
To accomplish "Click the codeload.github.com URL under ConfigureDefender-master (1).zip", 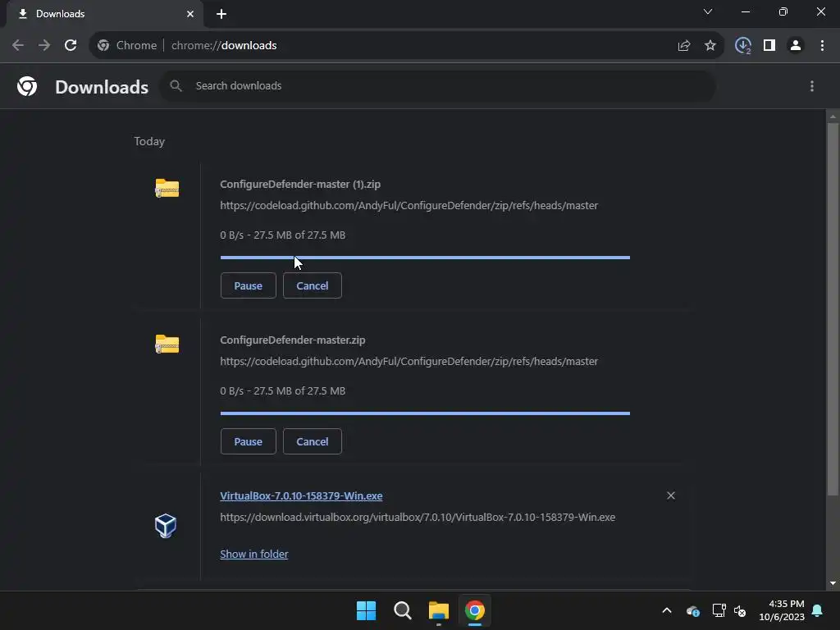I will (409, 206).
